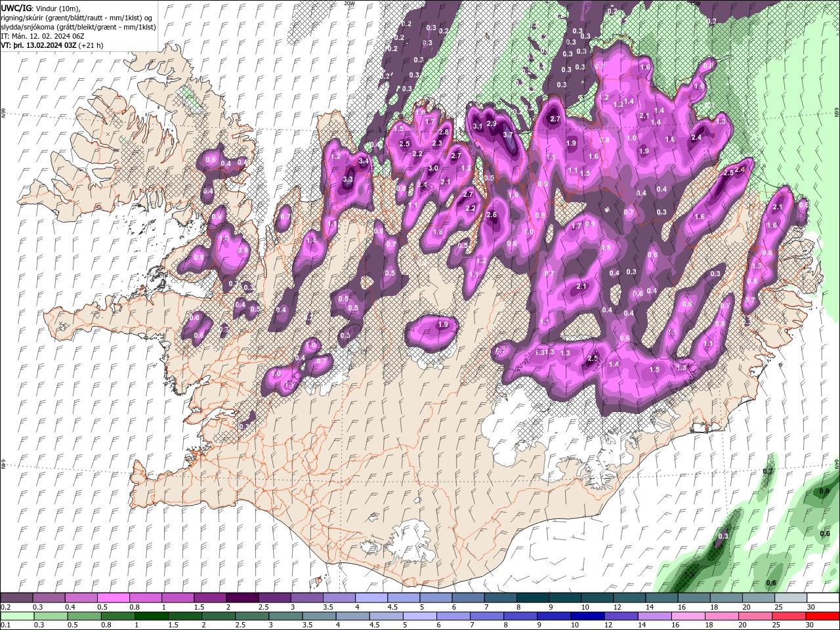Click the light lavender 4–4.5 snow legend swatch
The width and height of the screenshot is (840, 630).
pyautogui.click(x=371, y=598)
